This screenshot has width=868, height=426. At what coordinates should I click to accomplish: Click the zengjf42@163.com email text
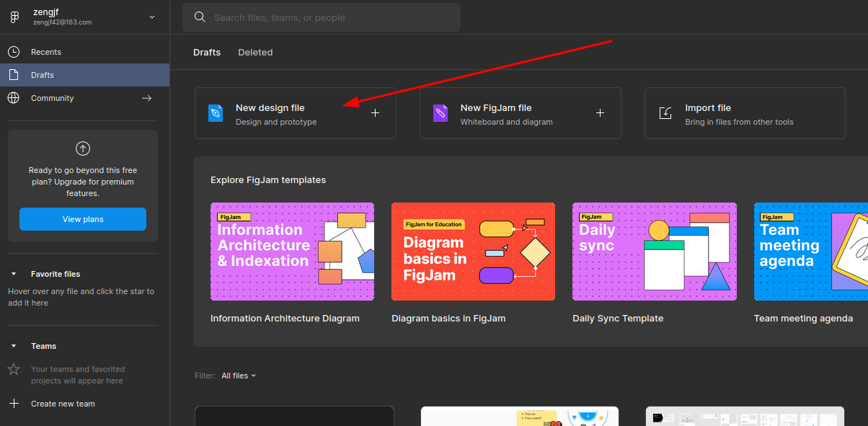(62, 22)
